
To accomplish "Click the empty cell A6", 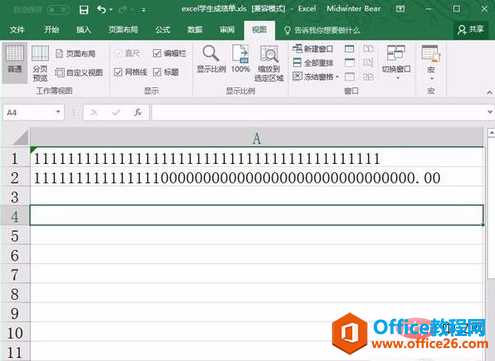I will (257, 255).
